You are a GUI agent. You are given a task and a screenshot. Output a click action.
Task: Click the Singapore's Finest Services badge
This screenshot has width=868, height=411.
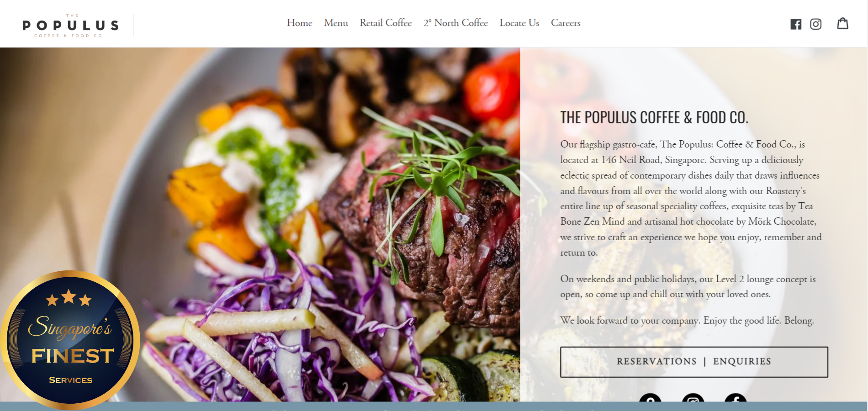point(70,339)
